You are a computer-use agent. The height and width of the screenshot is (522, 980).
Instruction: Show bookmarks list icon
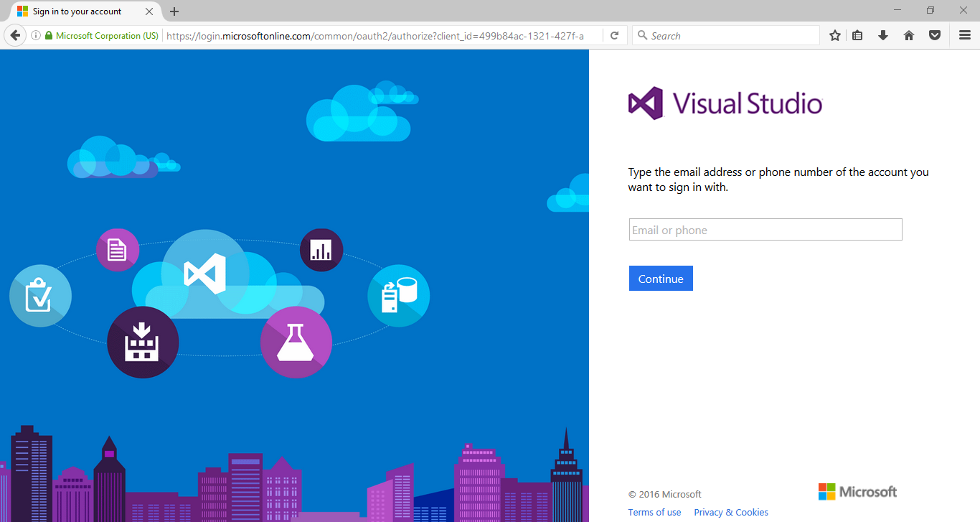coord(857,35)
